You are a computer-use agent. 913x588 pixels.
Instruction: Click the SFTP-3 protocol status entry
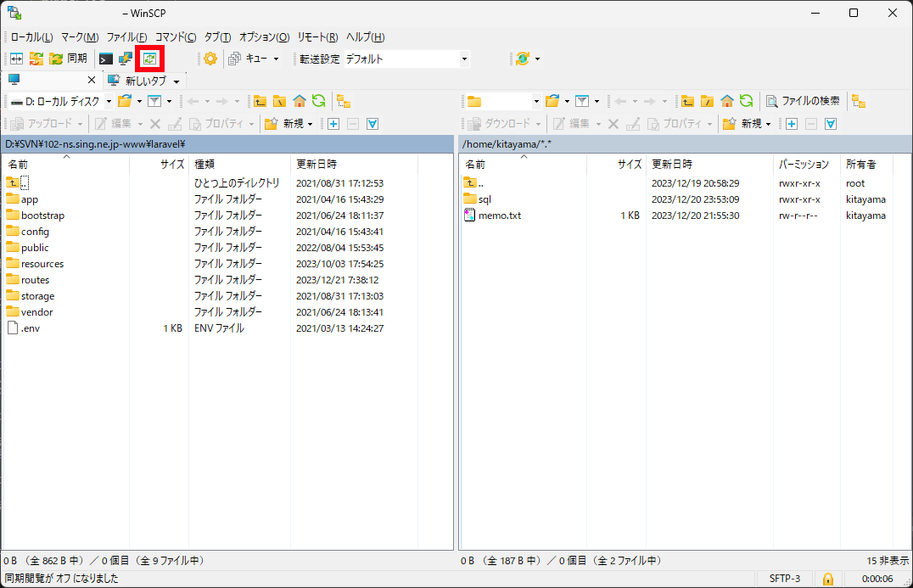click(x=784, y=579)
